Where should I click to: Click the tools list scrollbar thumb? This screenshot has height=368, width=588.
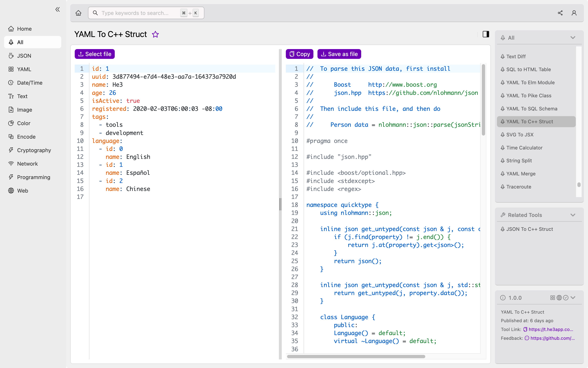(579, 185)
